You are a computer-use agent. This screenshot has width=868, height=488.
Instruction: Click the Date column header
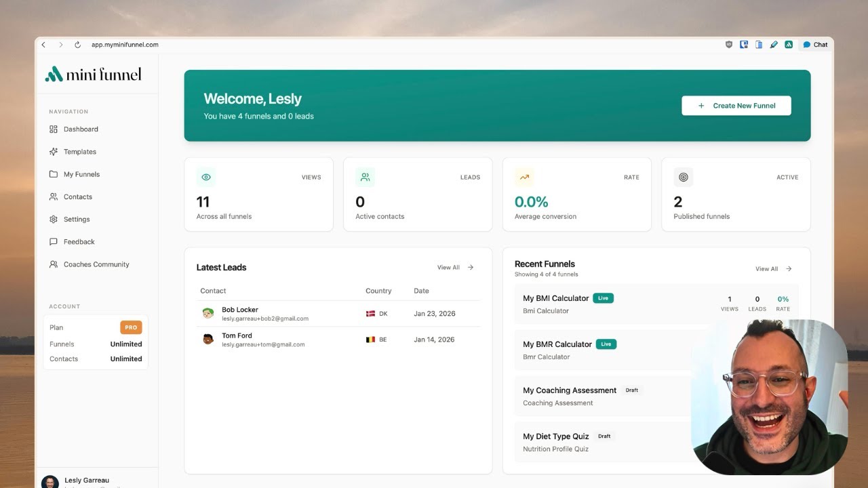tap(421, 291)
